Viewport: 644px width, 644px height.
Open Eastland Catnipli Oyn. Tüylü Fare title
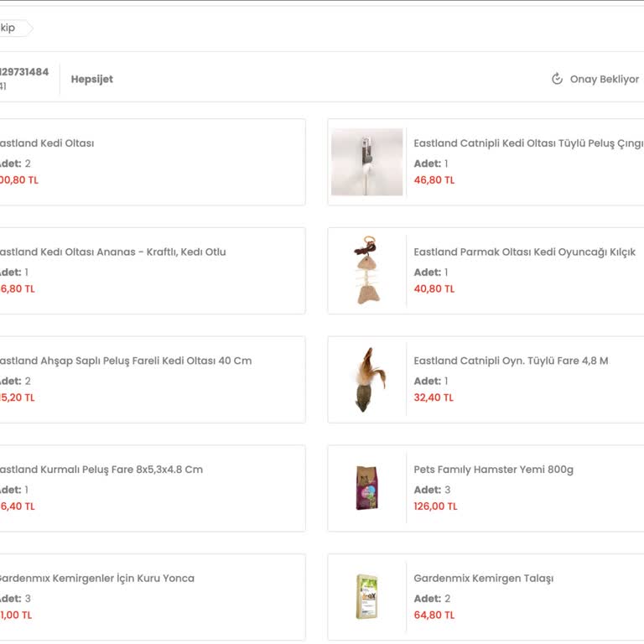511,361
